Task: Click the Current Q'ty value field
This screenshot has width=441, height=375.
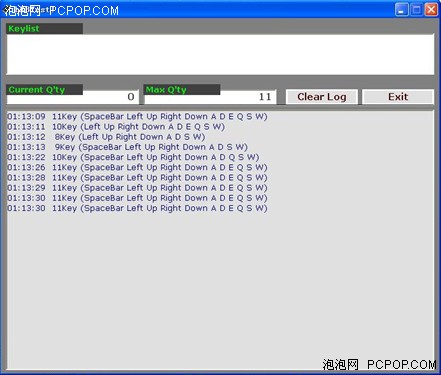Action: pos(73,97)
